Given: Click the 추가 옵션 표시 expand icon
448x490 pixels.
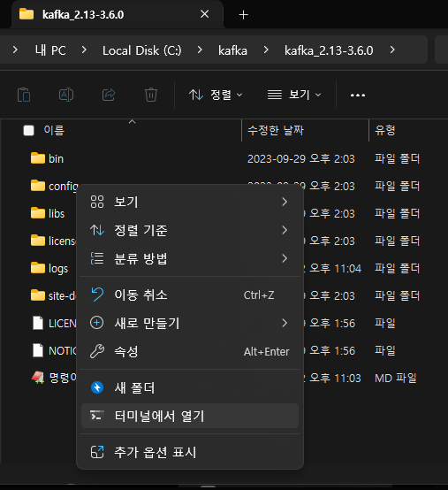Looking at the screenshot, I should [x=97, y=452].
